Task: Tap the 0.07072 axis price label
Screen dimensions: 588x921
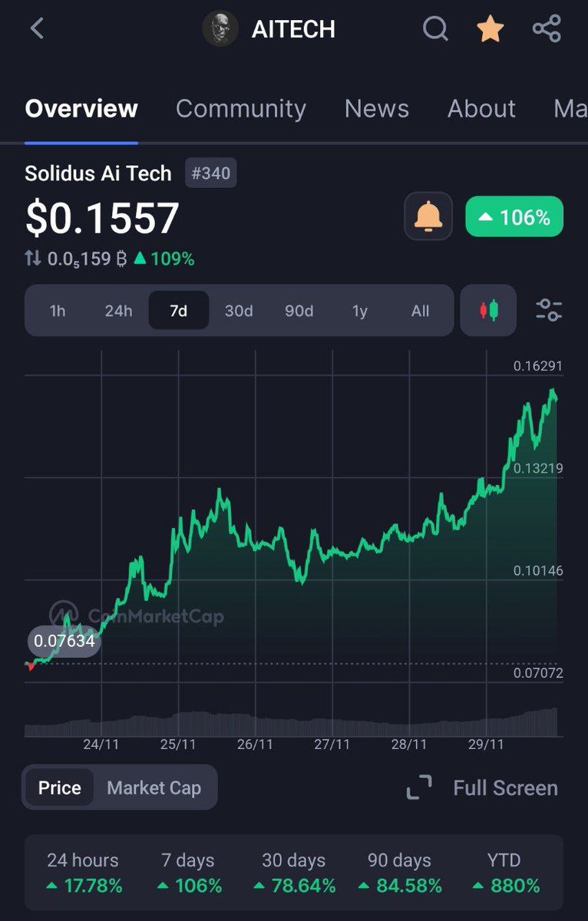Action: 538,673
